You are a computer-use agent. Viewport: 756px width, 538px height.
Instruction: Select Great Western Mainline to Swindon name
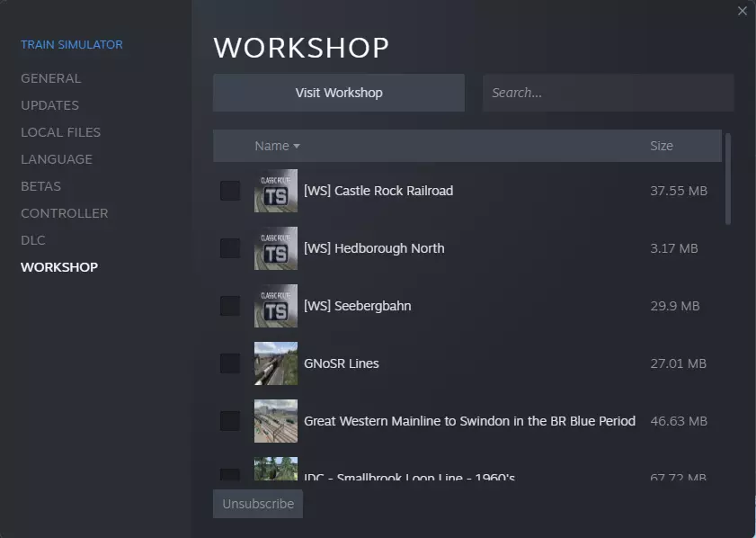[x=469, y=421]
